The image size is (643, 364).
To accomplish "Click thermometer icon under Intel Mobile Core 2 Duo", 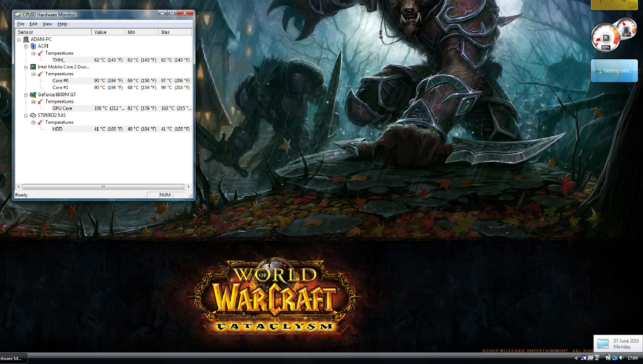I will [40, 74].
